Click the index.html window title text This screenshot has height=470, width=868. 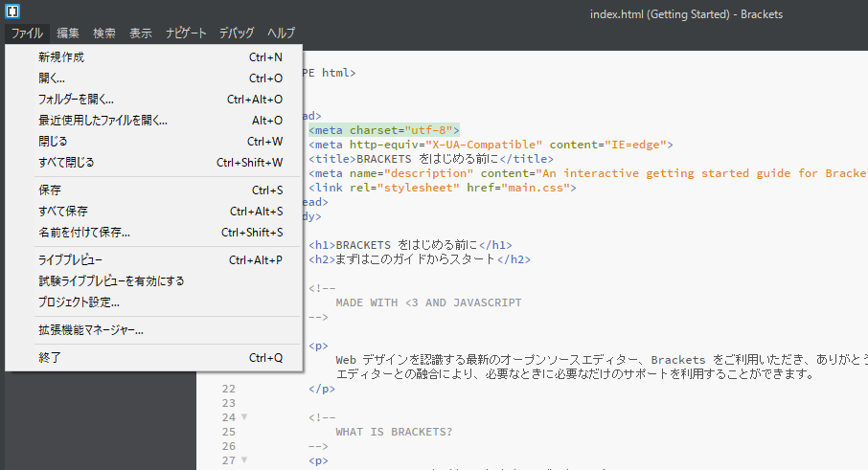686,14
